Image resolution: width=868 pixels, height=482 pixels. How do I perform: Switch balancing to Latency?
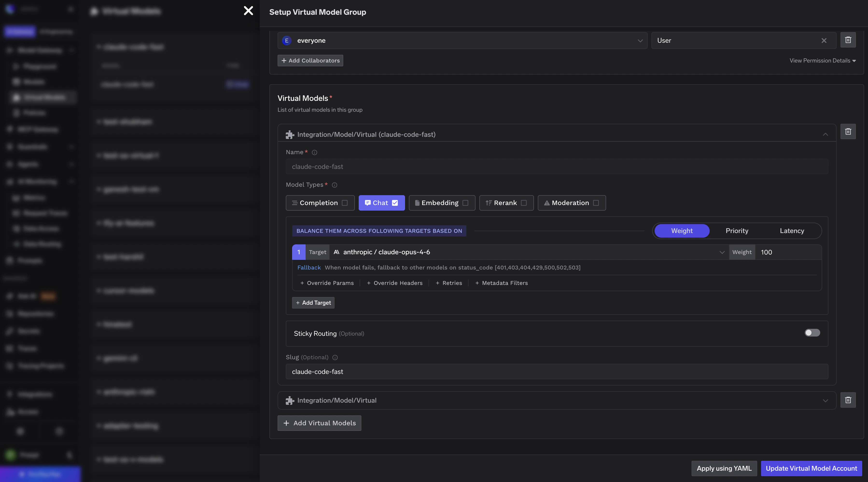tap(792, 231)
